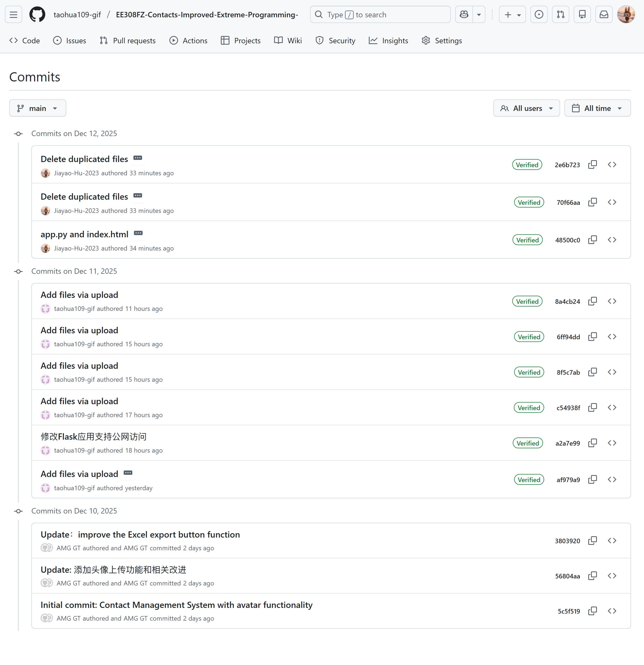The width and height of the screenshot is (644, 665).
Task: Copy the SHA of commit 3803920
Action: [592, 541]
